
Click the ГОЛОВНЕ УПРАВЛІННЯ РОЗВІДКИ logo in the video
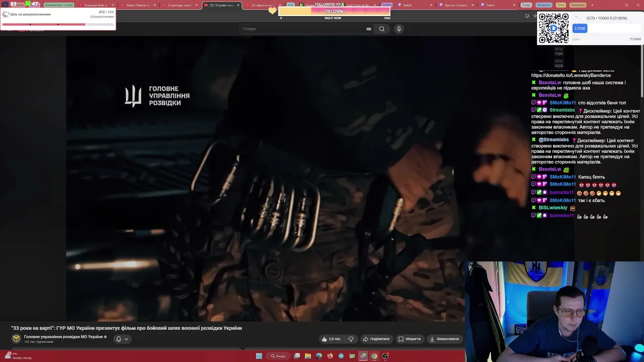click(x=157, y=96)
